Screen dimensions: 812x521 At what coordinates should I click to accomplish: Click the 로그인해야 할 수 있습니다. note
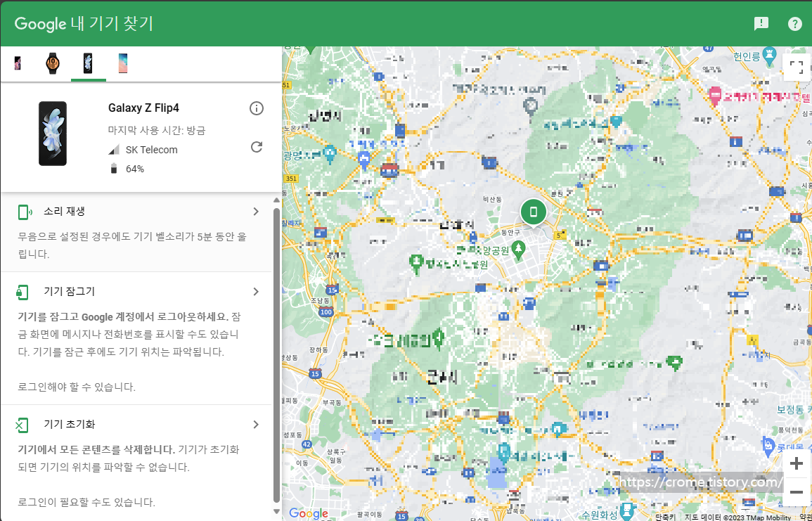point(77,387)
